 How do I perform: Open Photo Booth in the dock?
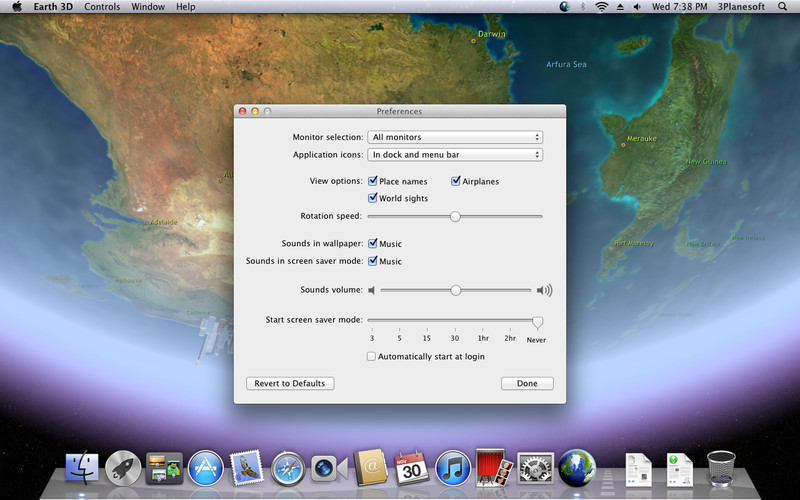coord(493,467)
